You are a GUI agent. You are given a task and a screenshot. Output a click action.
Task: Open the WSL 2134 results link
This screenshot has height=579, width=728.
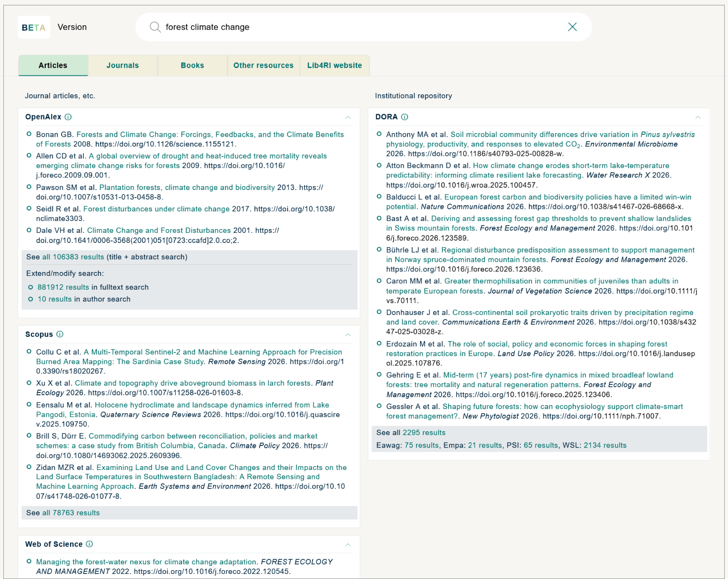(605, 445)
